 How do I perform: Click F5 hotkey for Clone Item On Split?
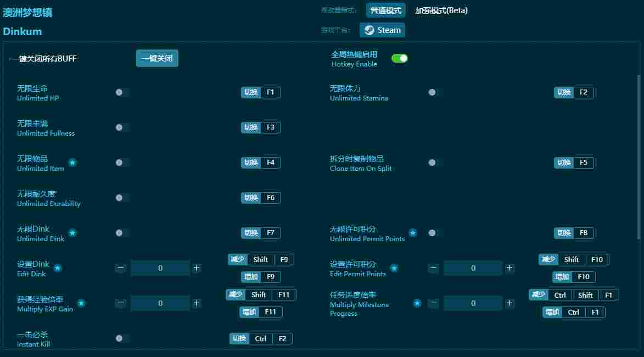(574, 163)
